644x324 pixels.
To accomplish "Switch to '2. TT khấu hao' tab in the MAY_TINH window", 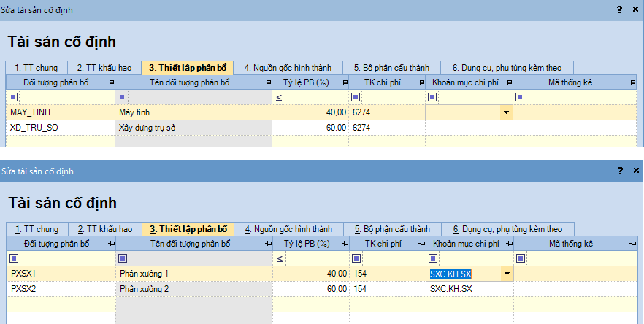I will [x=104, y=68].
